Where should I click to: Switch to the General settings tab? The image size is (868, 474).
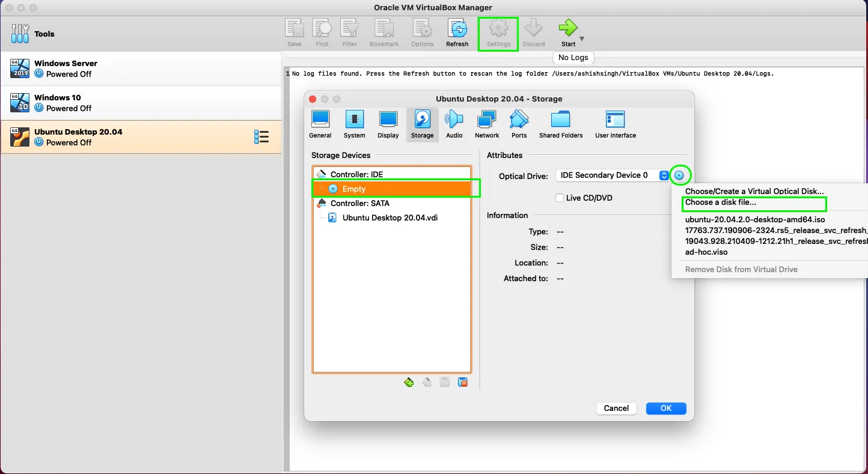pos(320,125)
